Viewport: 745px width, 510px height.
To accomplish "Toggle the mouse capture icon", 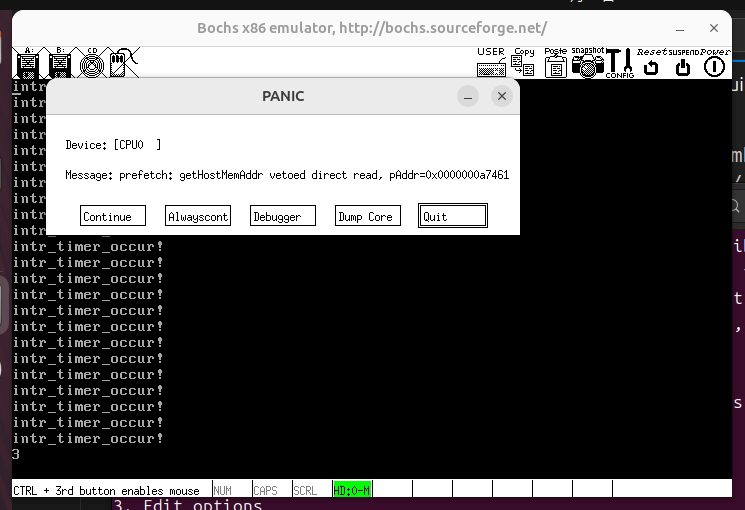I will (124, 63).
